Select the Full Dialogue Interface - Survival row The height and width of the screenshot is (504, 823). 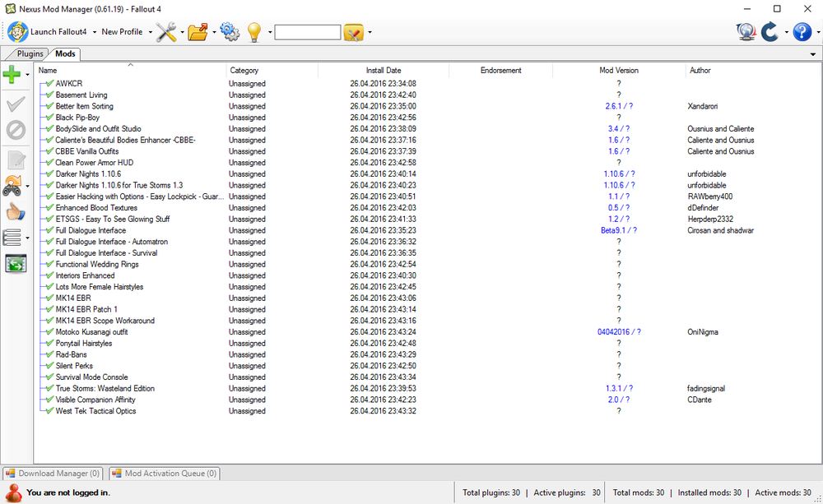[x=428, y=252]
